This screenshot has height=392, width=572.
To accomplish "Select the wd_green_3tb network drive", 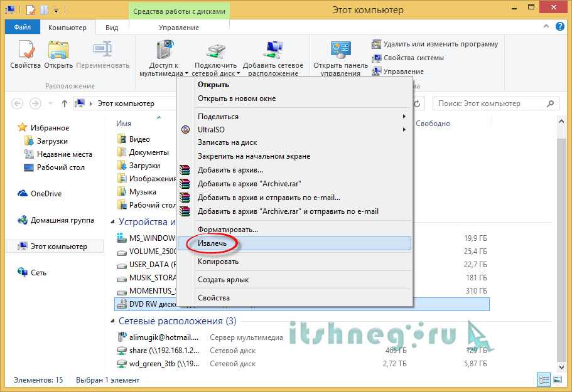I will point(158,364).
